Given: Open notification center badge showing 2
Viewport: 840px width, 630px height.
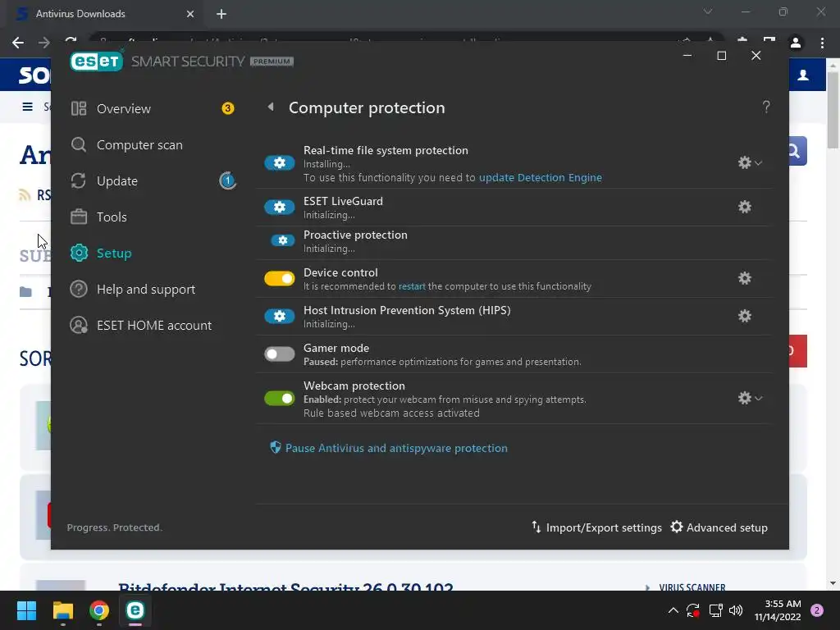Looking at the screenshot, I should (817, 610).
